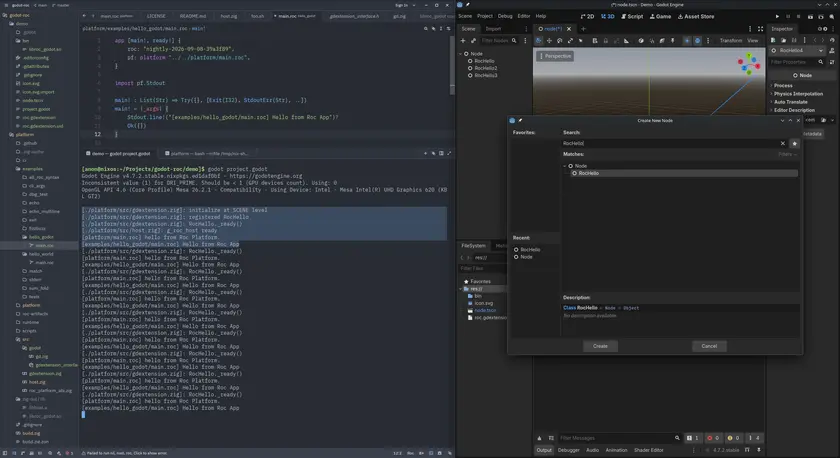
Task: Select RocHello in the Matches list
Action: pos(684,174)
